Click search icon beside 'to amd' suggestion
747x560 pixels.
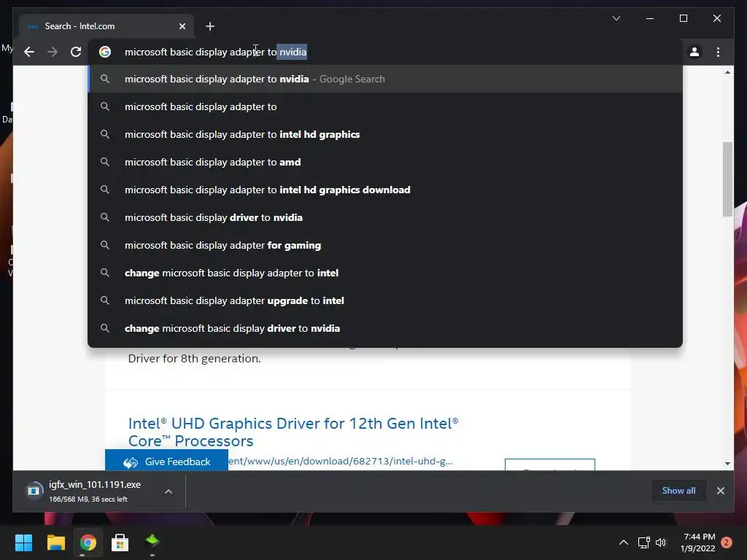[105, 162]
